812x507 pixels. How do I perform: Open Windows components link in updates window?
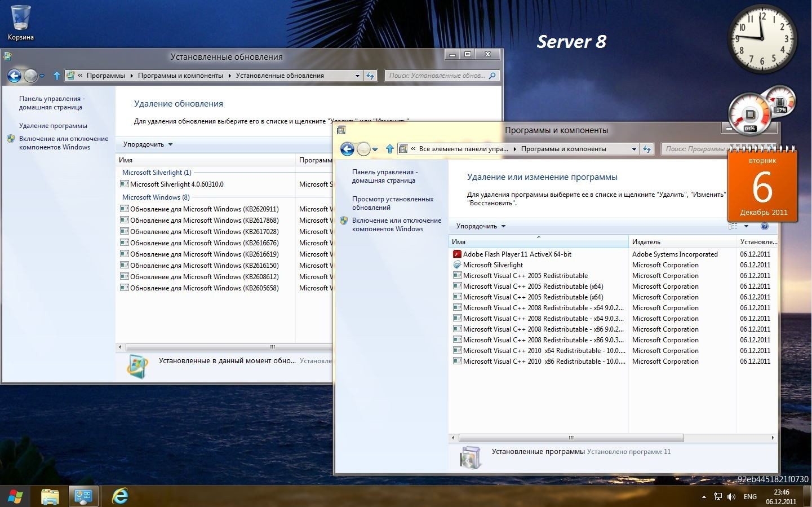click(x=64, y=143)
